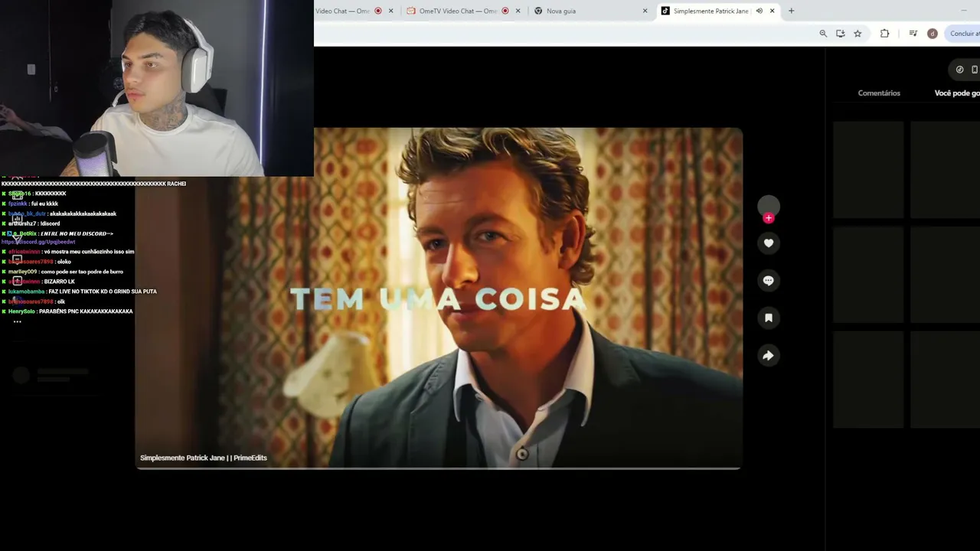Open comments with the speech bubble icon
980x551 pixels.
pos(769,281)
